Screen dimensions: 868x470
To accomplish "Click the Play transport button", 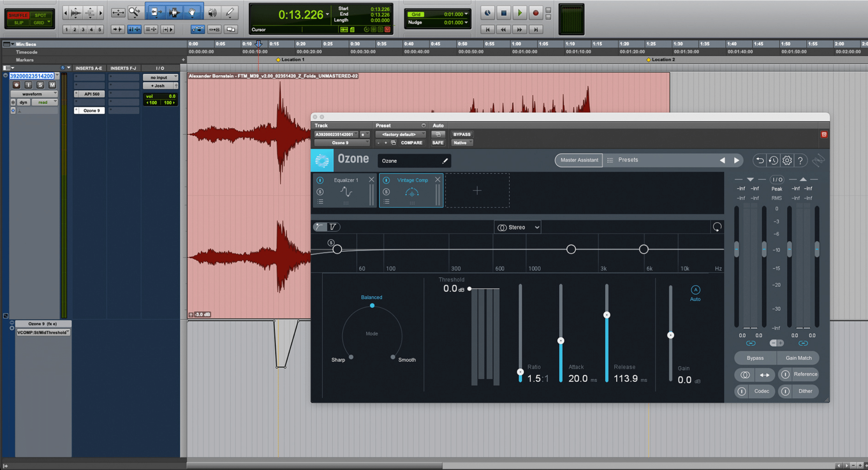I will click(x=520, y=13).
